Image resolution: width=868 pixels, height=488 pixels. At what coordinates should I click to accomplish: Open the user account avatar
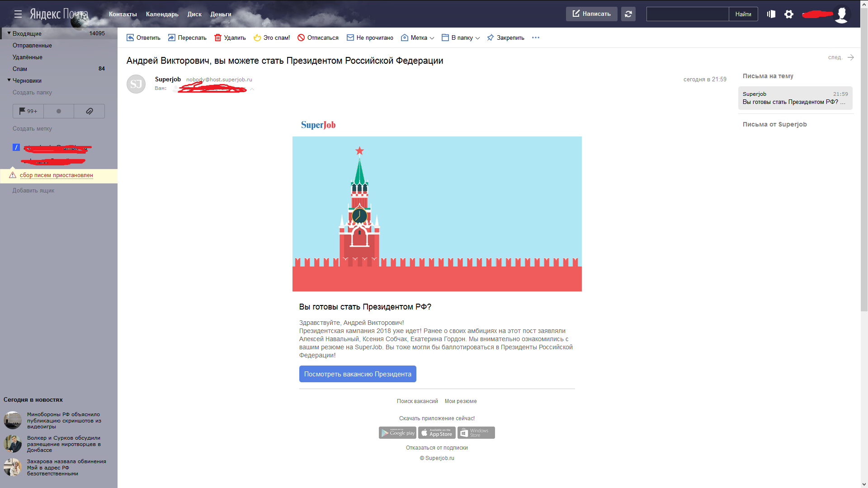[x=842, y=14]
